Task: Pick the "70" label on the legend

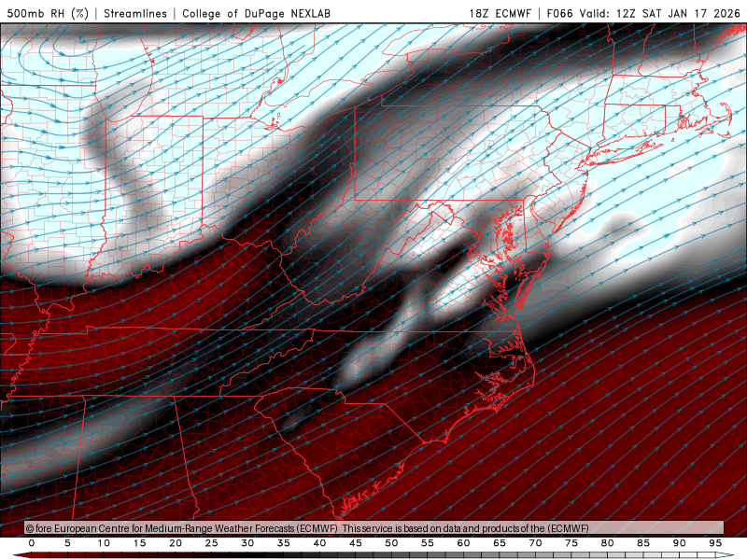Action: point(535,543)
